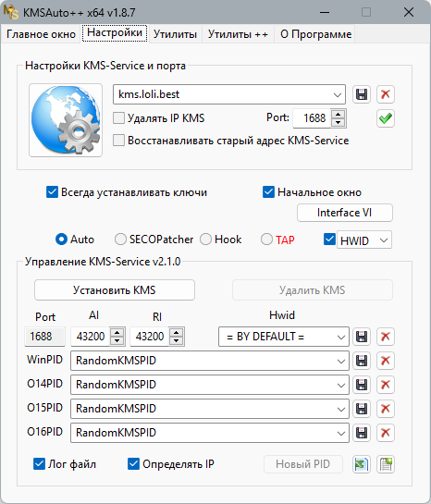Delete the O14PID value
The image size is (431, 504).
coord(386,385)
